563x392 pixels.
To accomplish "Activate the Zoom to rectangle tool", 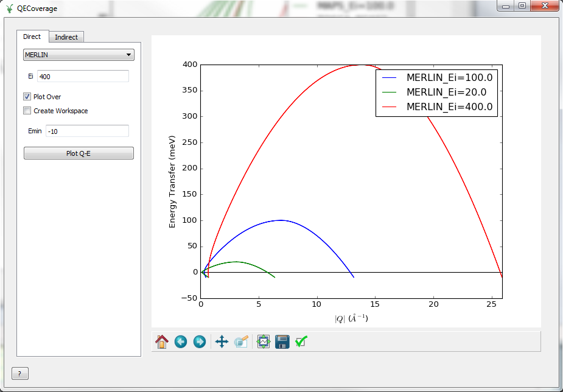I will pyautogui.click(x=241, y=341).
